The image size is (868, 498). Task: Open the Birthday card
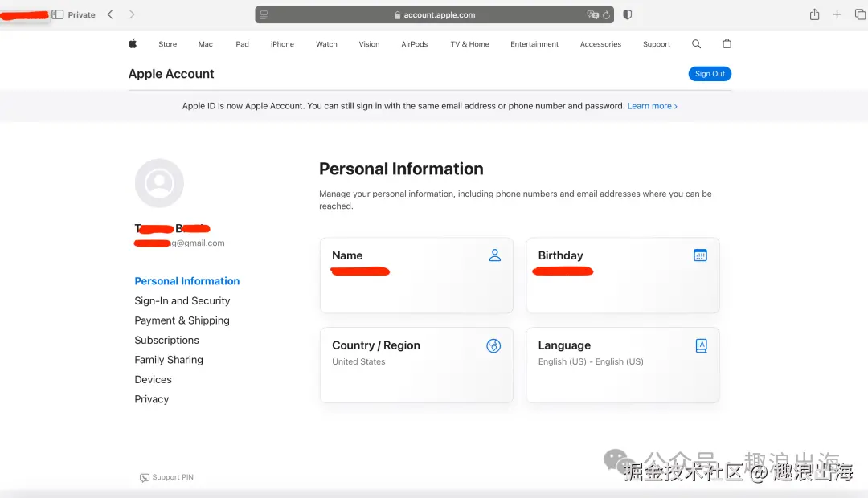click(623, 276)
